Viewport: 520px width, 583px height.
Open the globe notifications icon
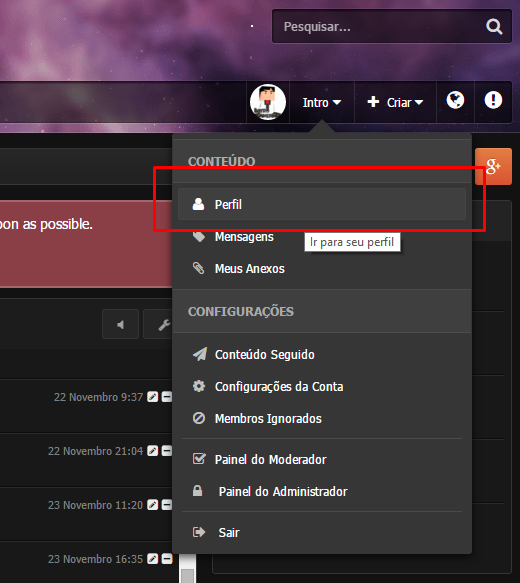455,100
